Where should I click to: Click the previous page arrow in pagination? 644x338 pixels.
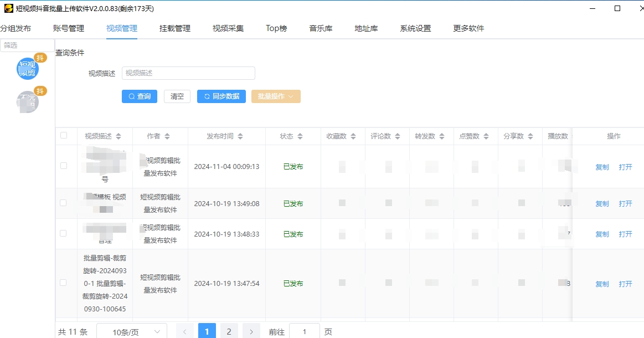(184, 331)
